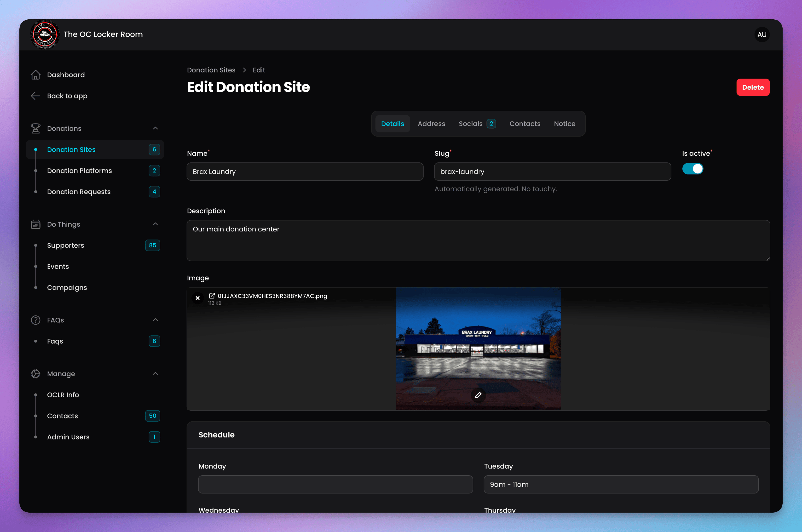802x532 pixels.
Task: Click the Slug input field
Action: (552, 171)
